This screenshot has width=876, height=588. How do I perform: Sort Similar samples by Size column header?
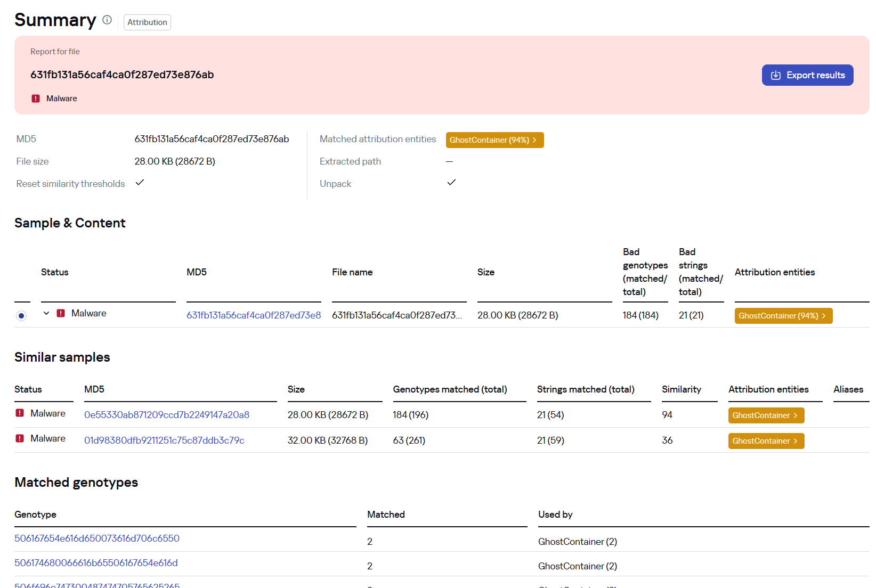296,389
